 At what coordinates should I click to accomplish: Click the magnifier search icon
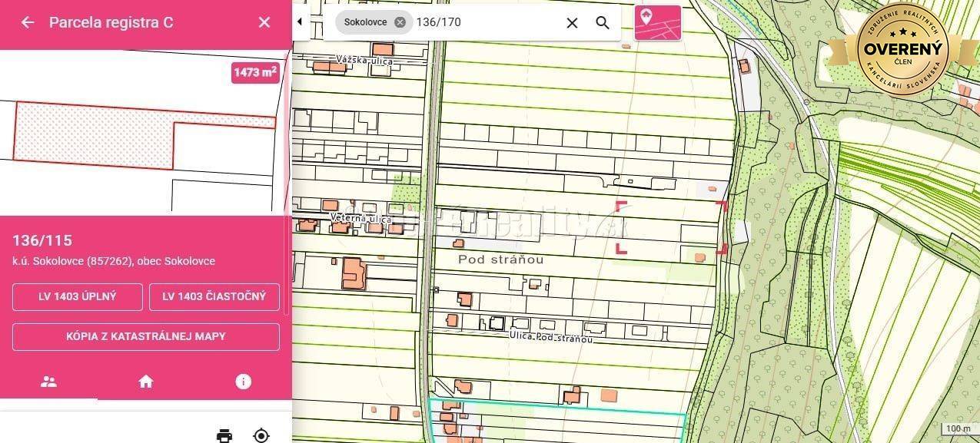(x=603, y=23)
